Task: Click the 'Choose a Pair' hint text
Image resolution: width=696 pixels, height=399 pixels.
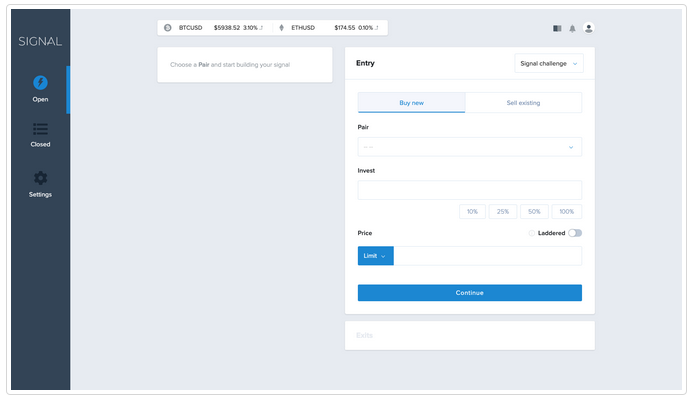Action: (230, 65)
